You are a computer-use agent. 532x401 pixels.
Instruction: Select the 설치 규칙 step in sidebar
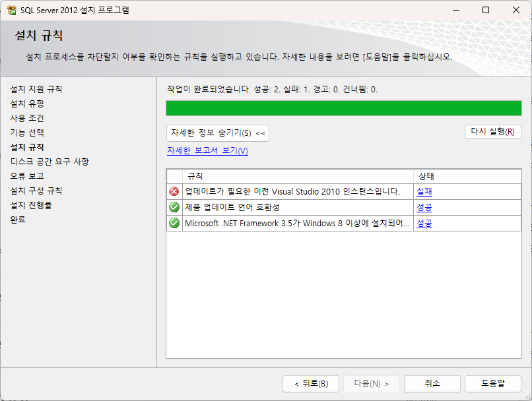click(27, 148)
